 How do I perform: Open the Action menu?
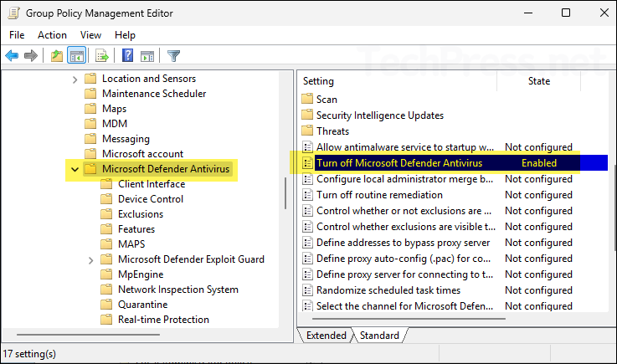point(52,35)
